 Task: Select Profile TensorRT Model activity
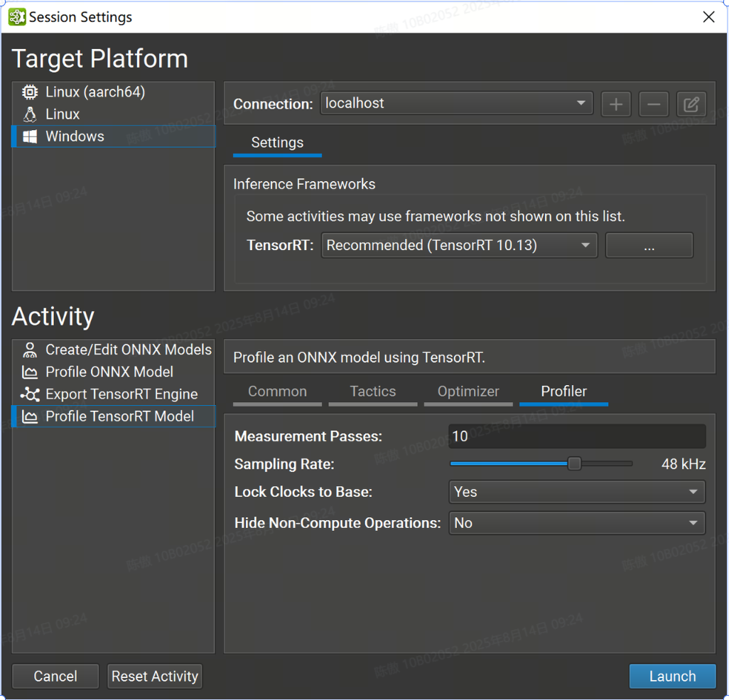coord(114,416)
